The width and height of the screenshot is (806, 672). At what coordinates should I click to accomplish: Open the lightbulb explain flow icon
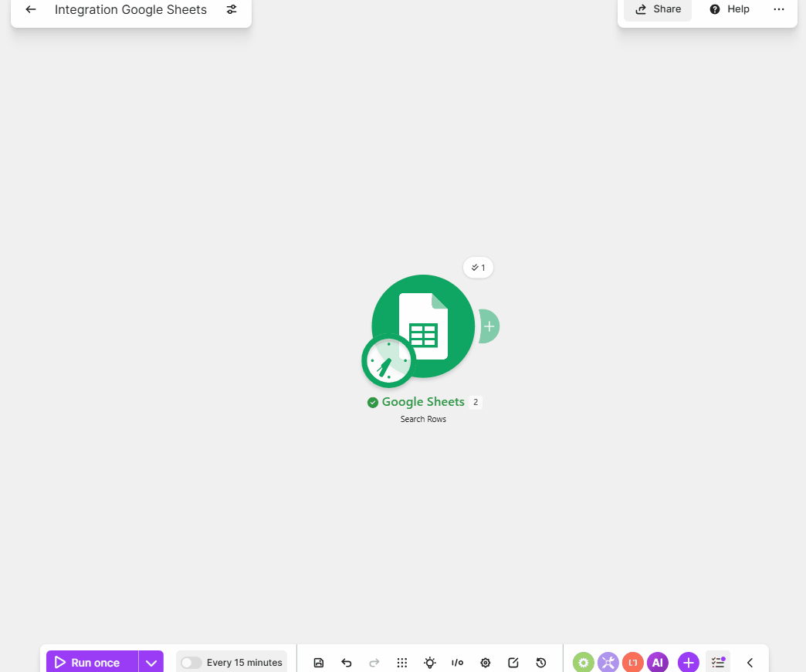tap(430, 663)
